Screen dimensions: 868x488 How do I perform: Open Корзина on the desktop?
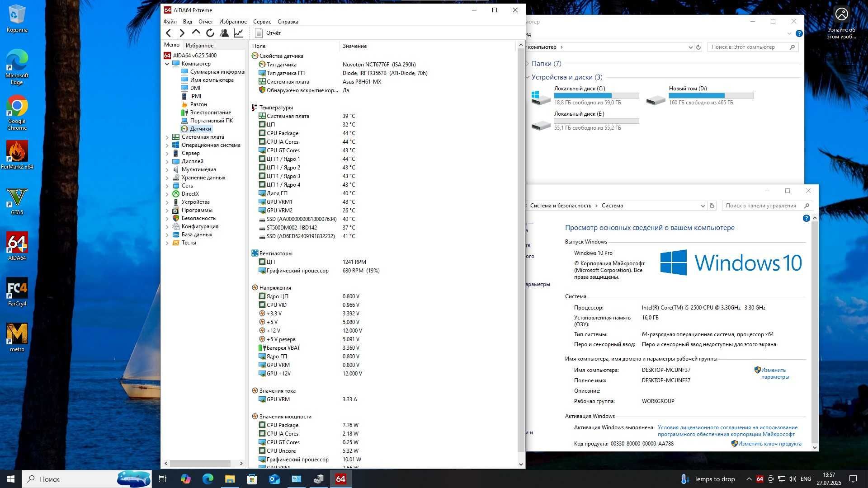pyautogui.click(x=17, y=19)
